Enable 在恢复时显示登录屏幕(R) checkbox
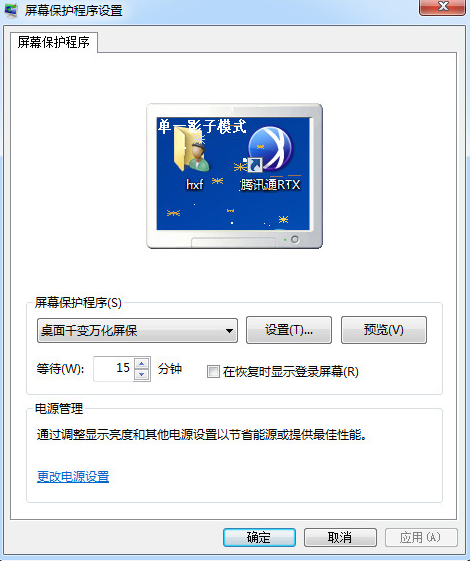This screenshot has width=470, height=561. 213,371
